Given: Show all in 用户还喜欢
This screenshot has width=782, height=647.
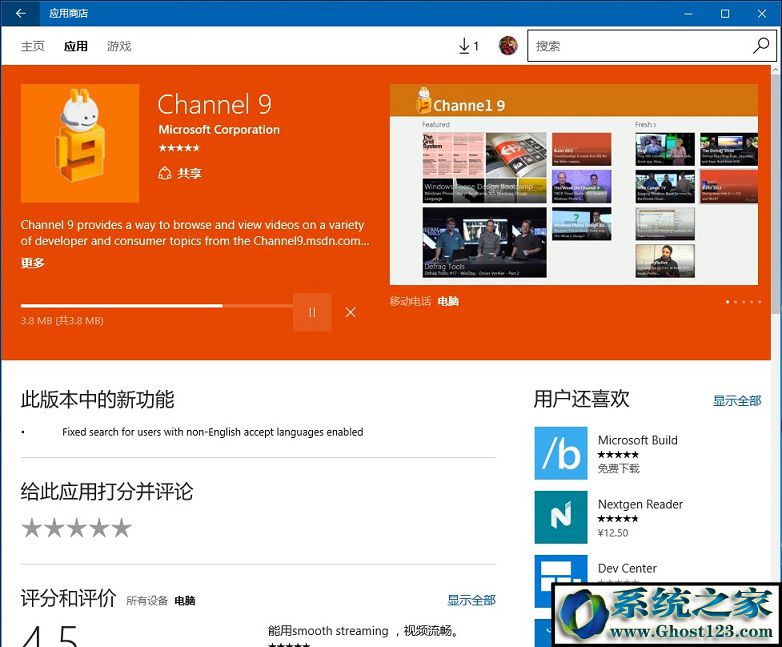Looking at the screenshot, I should (x=737, y=401).
